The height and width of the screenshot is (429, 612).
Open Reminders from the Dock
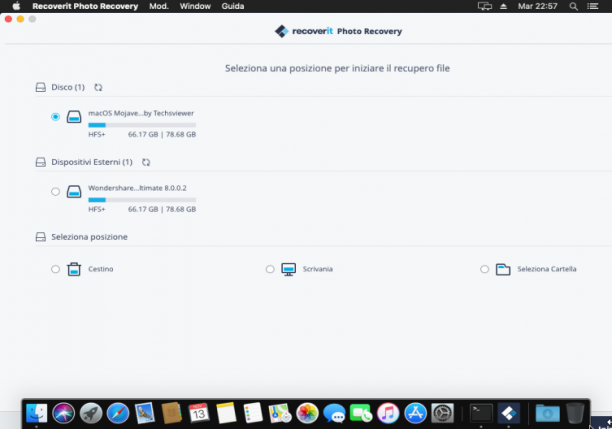tap(253, 413)
